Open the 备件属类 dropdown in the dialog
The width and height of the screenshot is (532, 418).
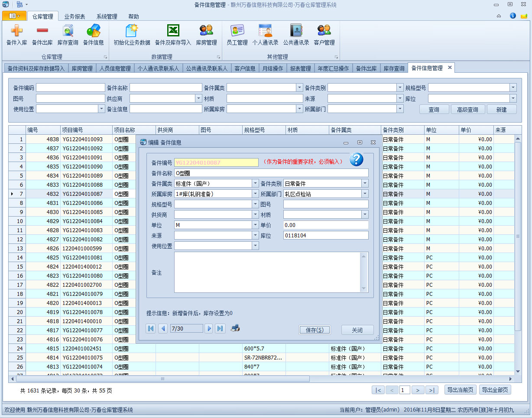tap(255, 183)
